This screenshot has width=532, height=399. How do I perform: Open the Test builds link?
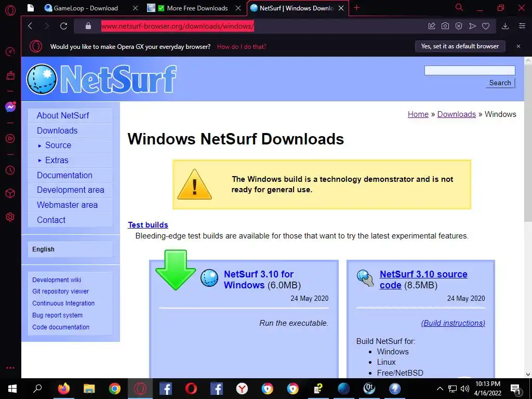(x=148, y=225)
